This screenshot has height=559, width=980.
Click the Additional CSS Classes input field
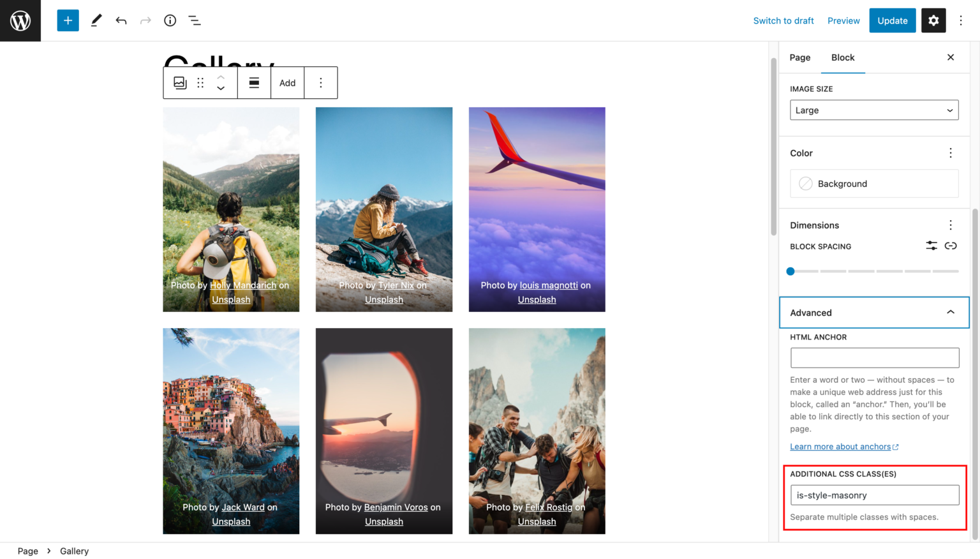tap(873, 495)
